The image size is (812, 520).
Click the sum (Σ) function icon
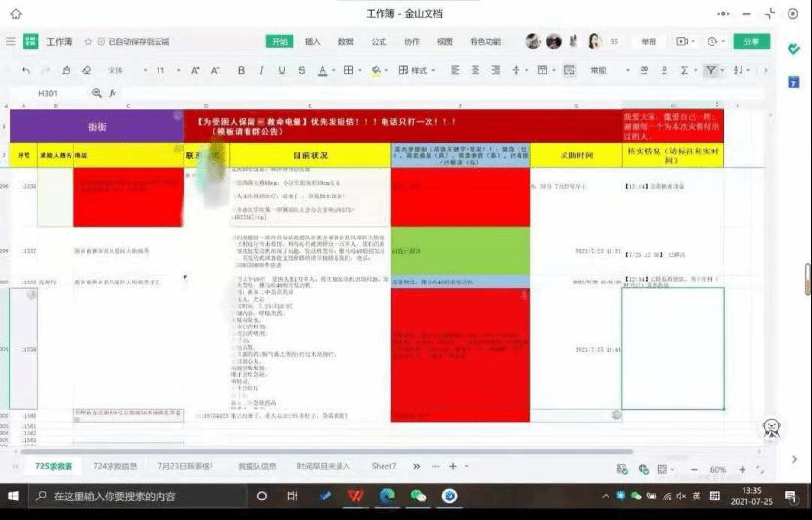684,71
